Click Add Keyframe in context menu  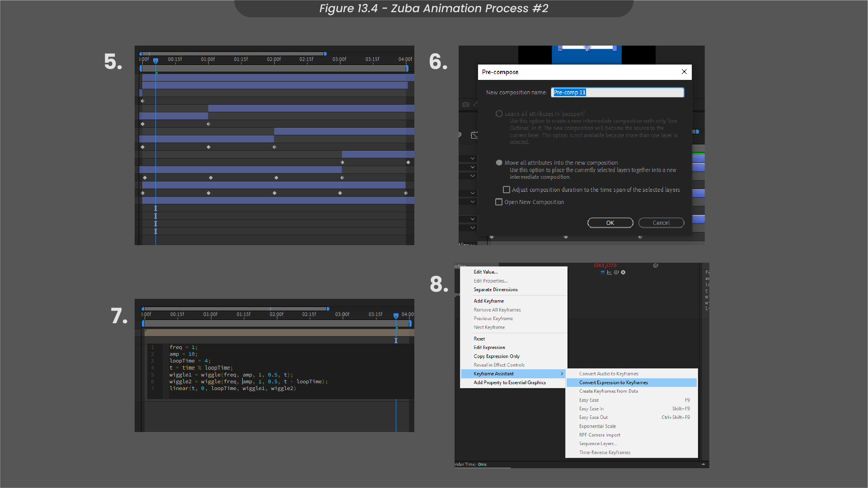488,301
